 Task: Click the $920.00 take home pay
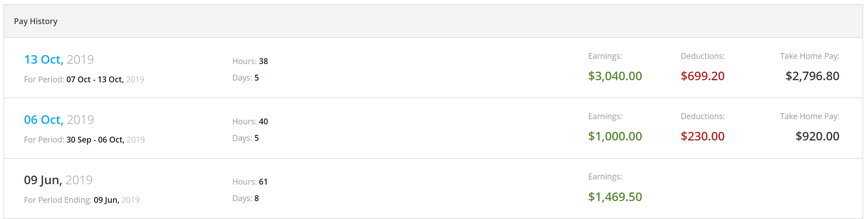(817, 136)
